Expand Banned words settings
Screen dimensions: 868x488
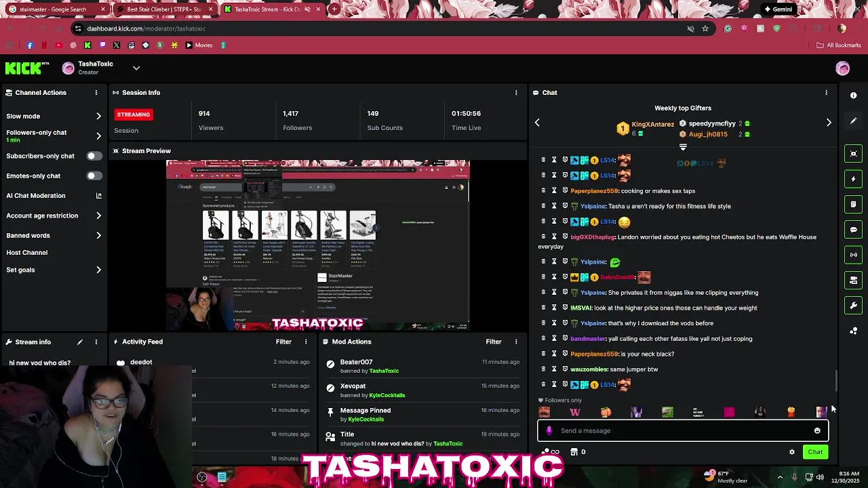coord(98,236)
